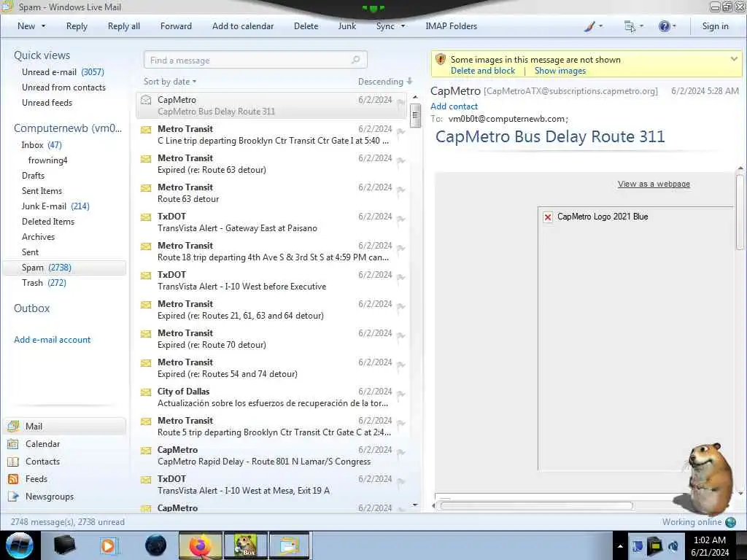This screenshot has height=560, width=747.
Task: Click the preview pane horizontal scrollbar
Action: coord(536,506)
